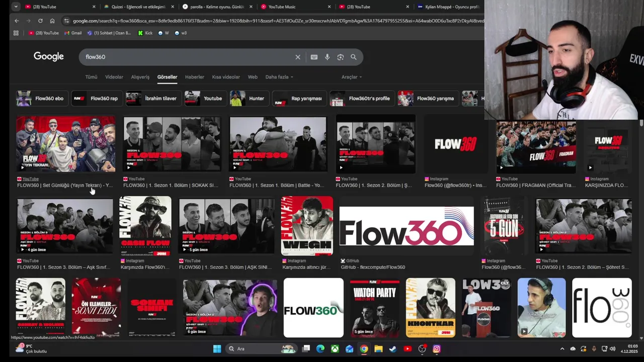
Task: Open the Kick bookmark
Action: pyautogui.click(x=144, y=33)
